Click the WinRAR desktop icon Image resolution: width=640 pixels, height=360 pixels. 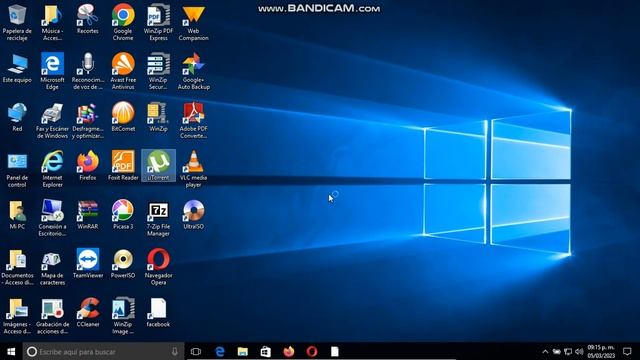point(87,215)
